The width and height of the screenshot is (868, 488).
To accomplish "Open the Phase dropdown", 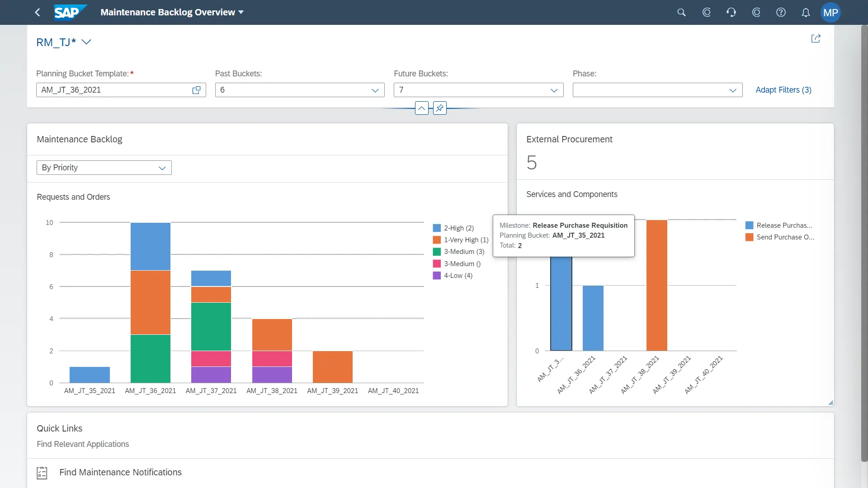I will click(733, 90).
